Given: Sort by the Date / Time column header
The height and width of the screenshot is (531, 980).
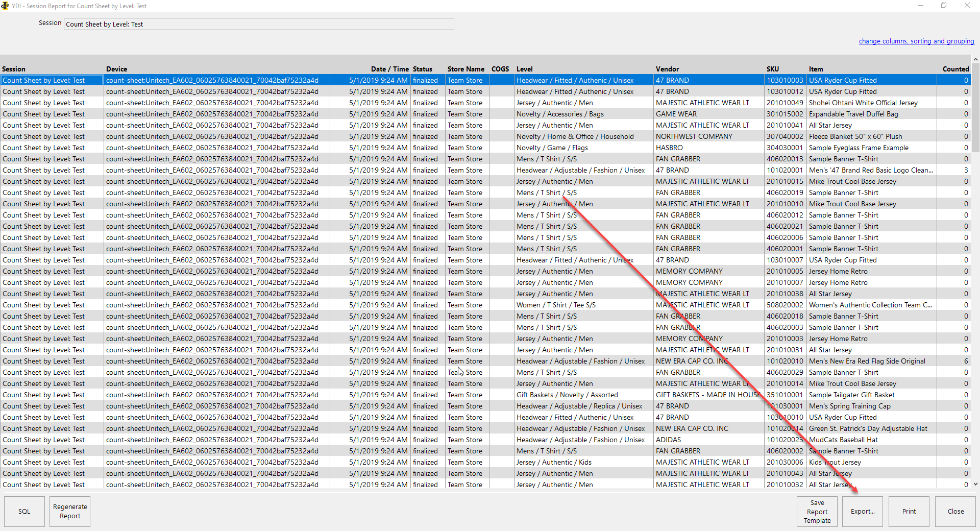Looking at the screenshot, I should (390, 69).
